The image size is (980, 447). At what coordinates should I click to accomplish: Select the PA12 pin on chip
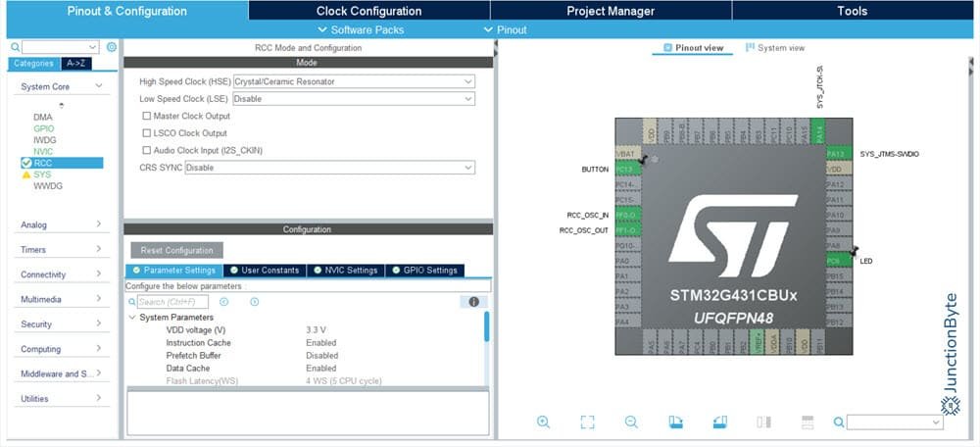[x=838, y=184]
